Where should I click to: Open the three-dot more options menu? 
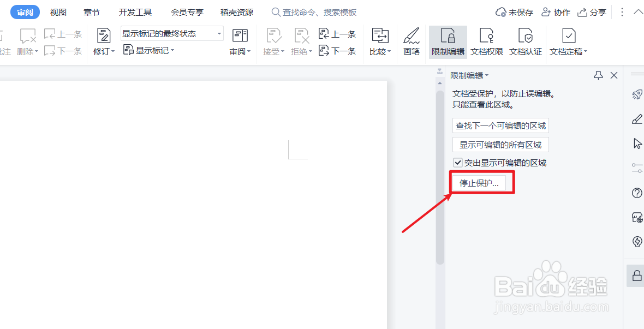(x=622, y=13)
